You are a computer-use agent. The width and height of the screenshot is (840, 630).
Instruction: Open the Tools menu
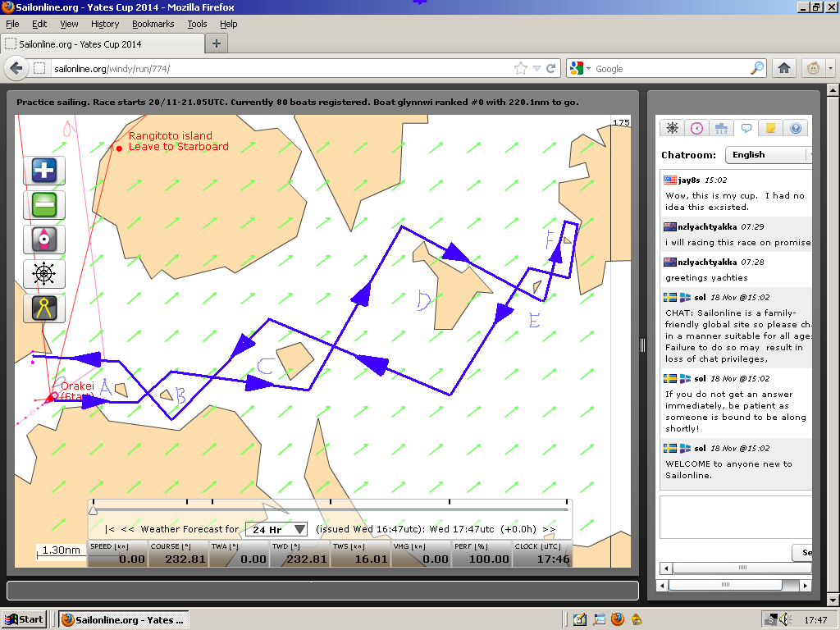tap(197, 24)
